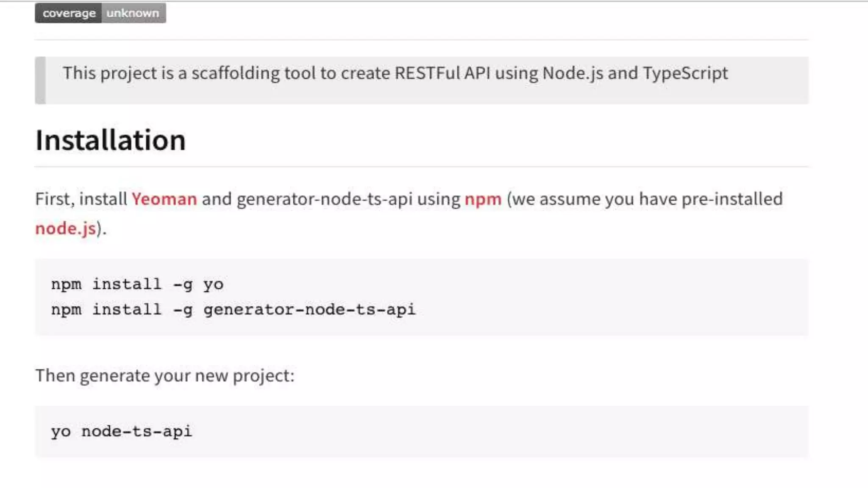Click the 'npm install -g generator-node-ts-api' code line

233,310
